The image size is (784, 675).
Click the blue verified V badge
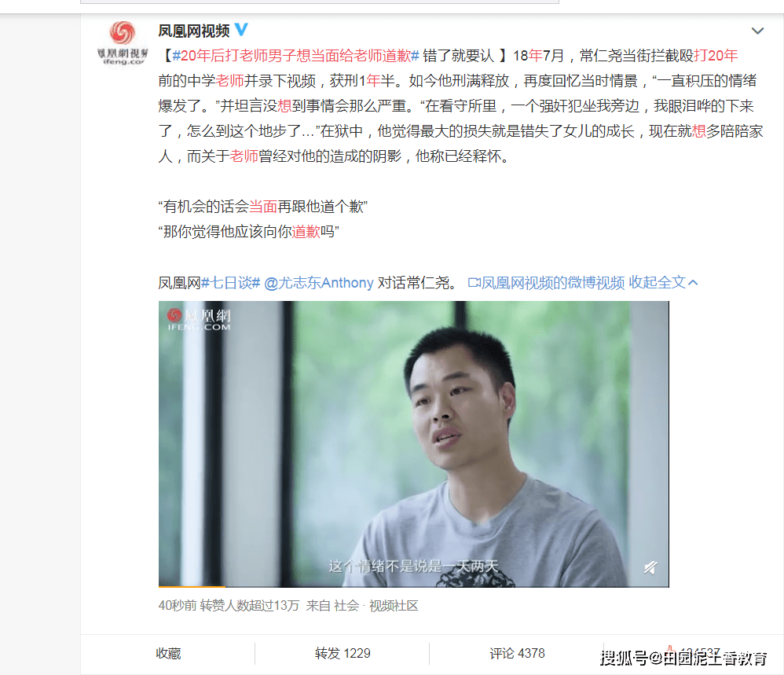pyautogui.click(x=241, y=30)
